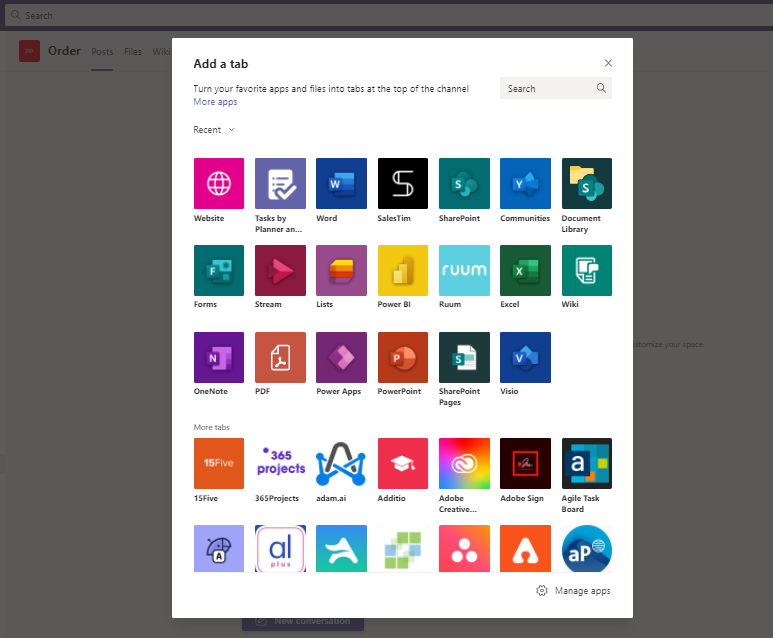Select the SharePoint app tile
The width and height of the screenshot is (773, 638).
pos(464,183)
